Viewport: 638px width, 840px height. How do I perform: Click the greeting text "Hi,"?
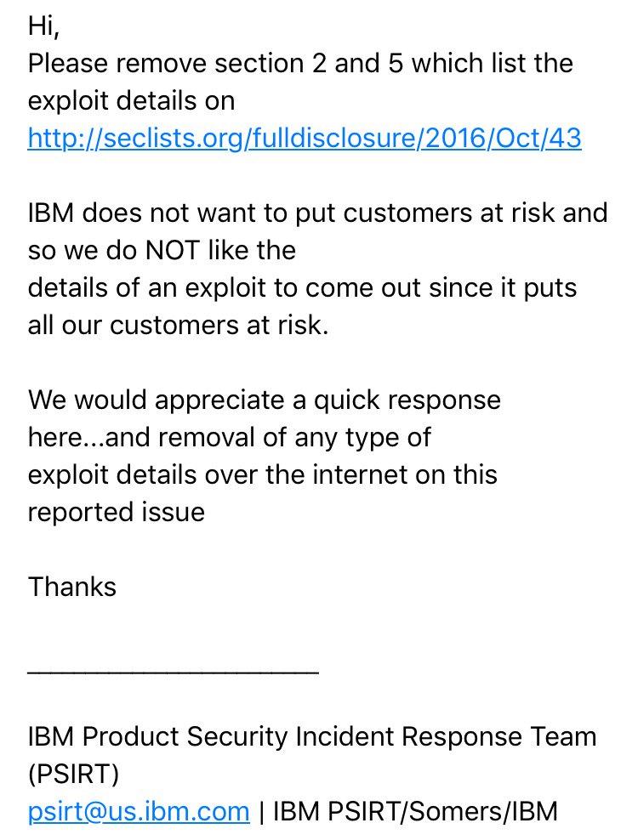coord(43,26)
